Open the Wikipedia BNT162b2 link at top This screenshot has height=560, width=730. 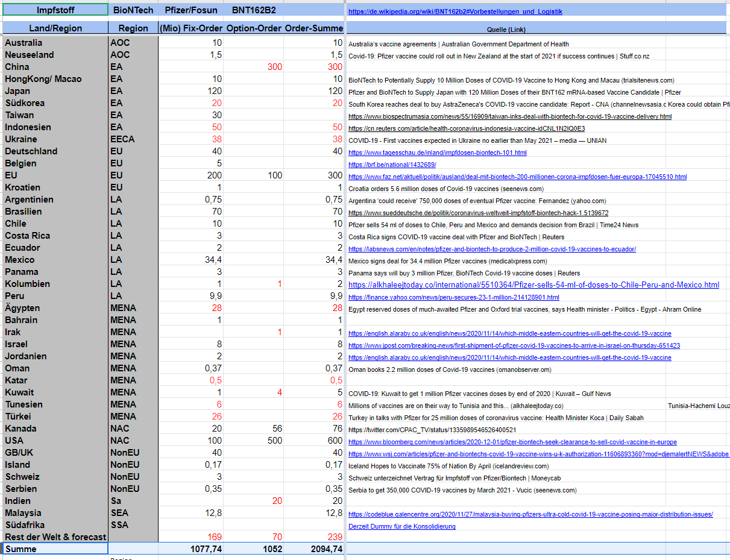pyautogui.click(x=455, y=11)
